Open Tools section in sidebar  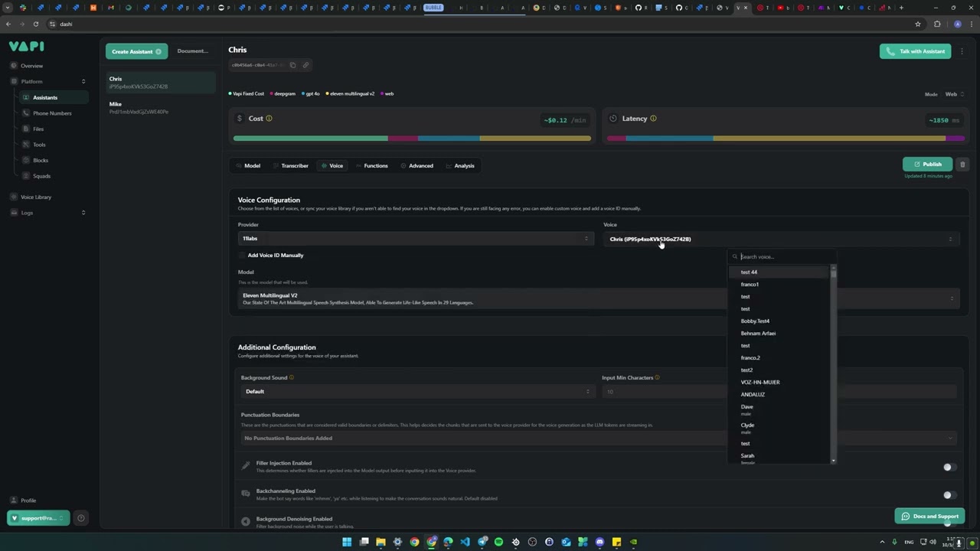tap(39, 145)
